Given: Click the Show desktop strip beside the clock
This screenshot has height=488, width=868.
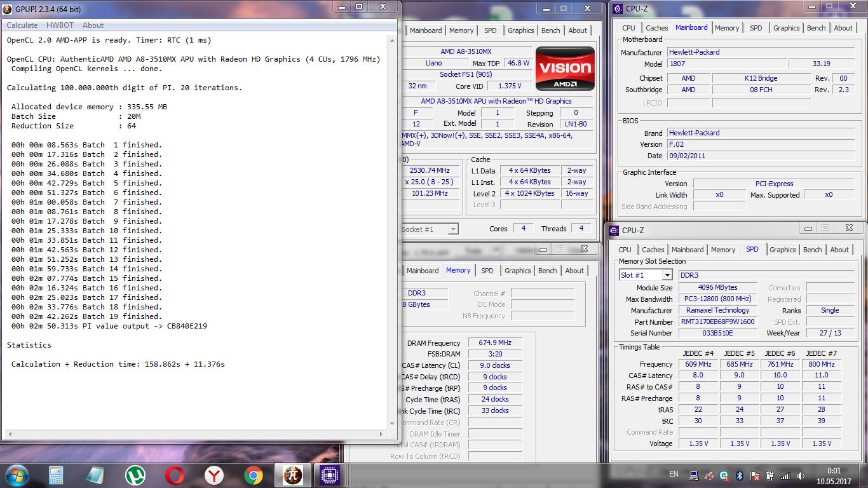Looking at the screenshot, I should coord(864,475).
